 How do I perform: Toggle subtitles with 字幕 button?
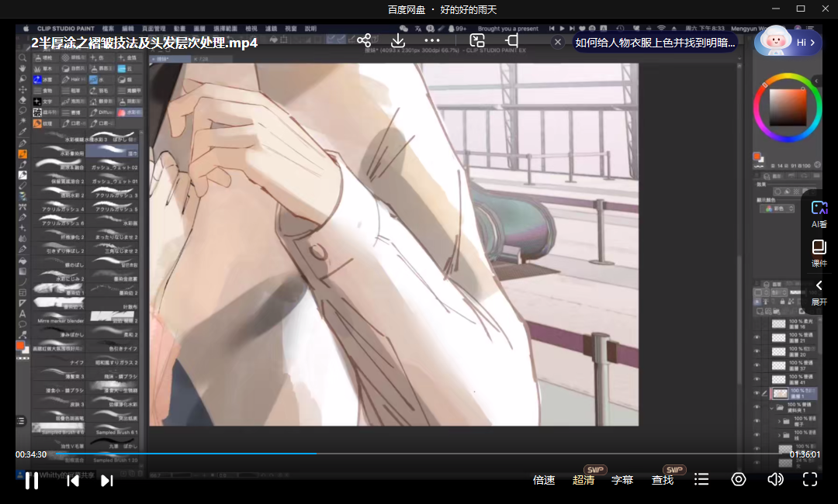[x=622, y=480]
